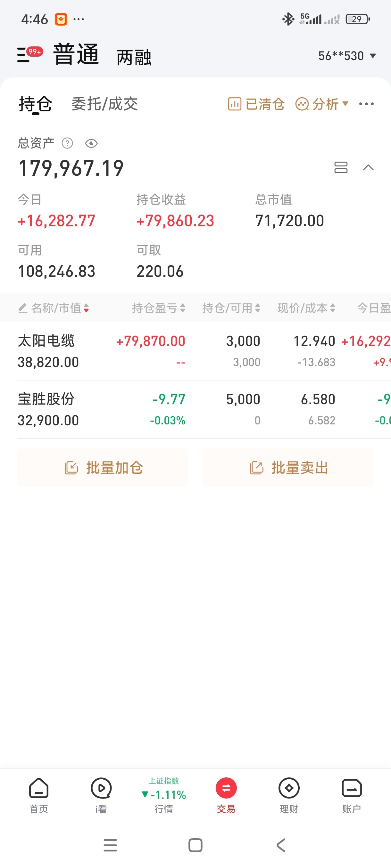Tap the 批量卖出 button
Viewport: 391px width, 868px height.
pos(288,467)
